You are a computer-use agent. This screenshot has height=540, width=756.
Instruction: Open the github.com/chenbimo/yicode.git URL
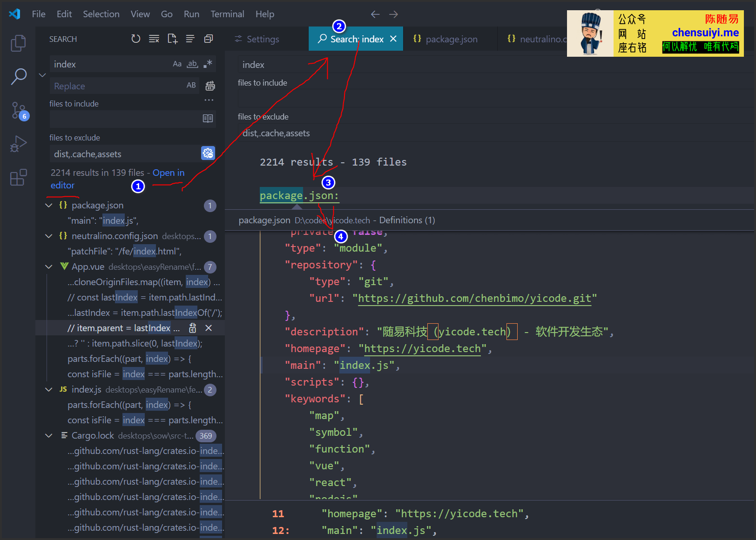click(474, 298)
